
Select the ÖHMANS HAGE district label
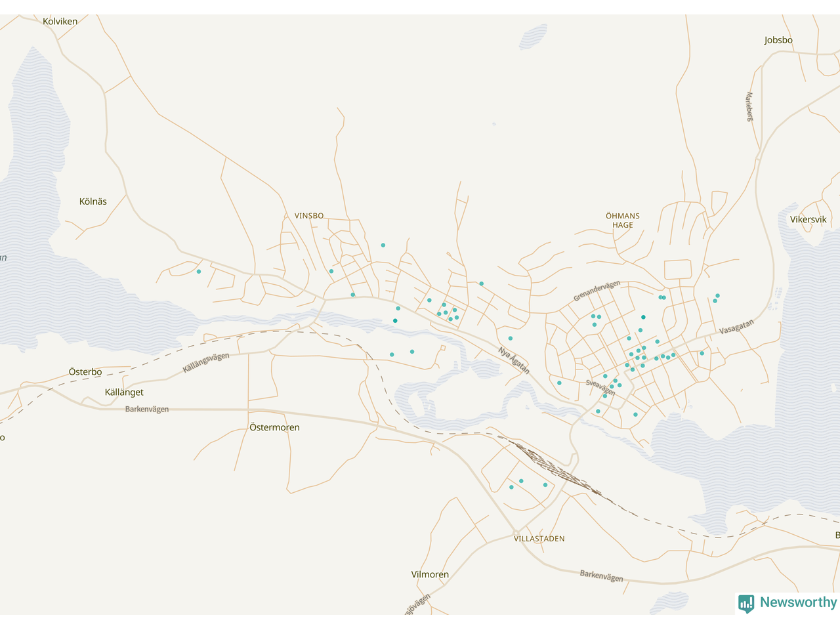pos(623,220)
